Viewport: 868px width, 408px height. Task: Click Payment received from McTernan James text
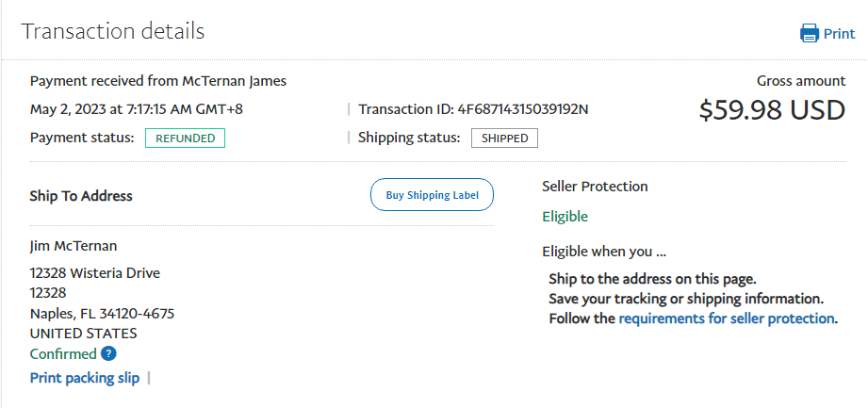pyautogui.click(x=158, y=81)
